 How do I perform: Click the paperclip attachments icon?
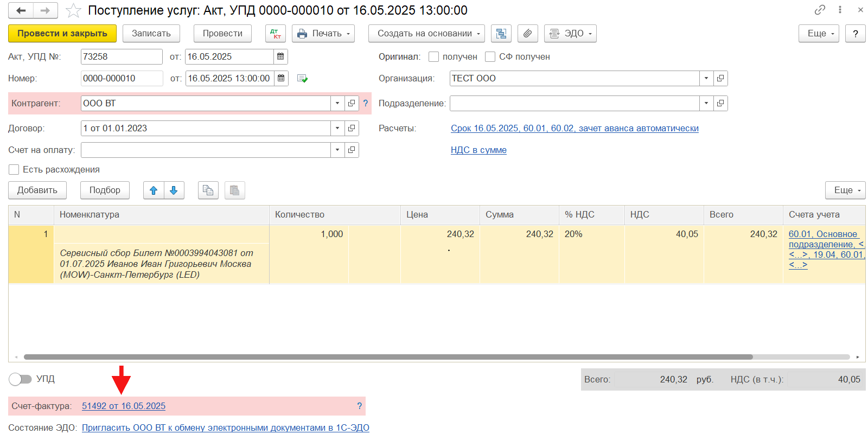point(527,34)
